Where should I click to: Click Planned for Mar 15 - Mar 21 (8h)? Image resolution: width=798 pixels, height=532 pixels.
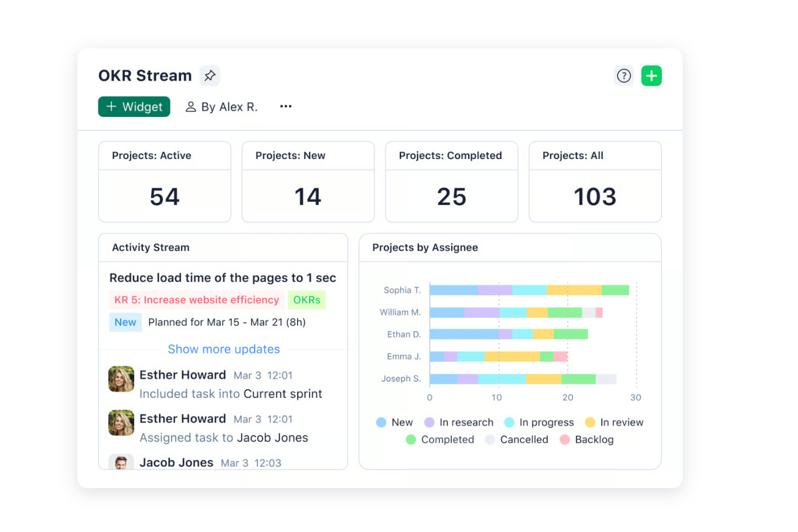coord(227,322)
